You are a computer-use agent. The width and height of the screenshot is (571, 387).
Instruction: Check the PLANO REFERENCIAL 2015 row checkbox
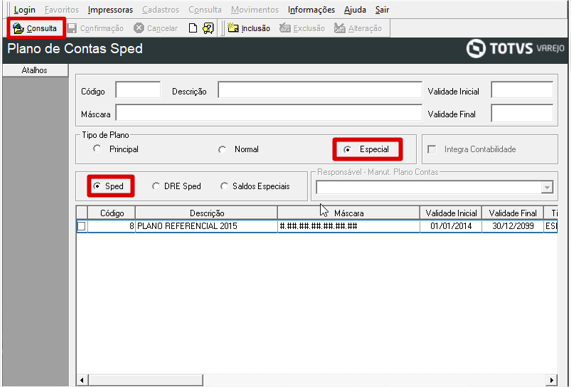tap(81, 226)
